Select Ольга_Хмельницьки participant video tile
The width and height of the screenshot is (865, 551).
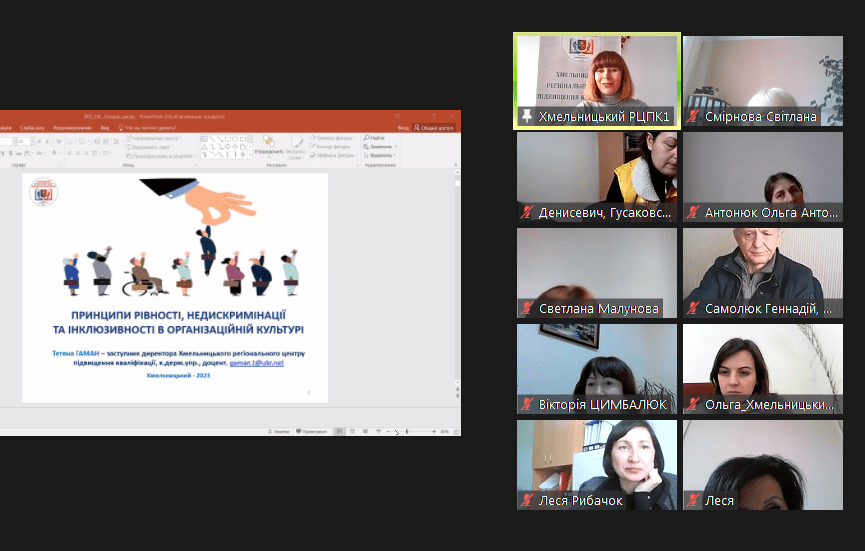[762, 369]
